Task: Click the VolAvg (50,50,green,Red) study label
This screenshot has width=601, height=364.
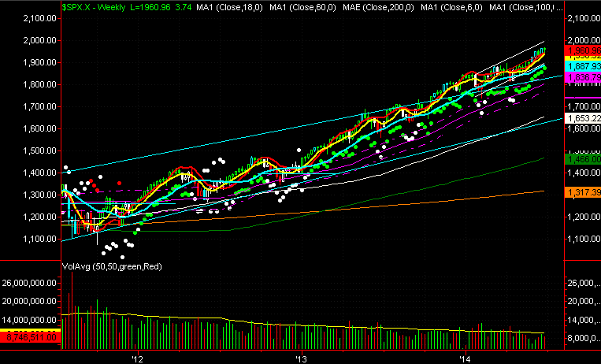Action: coord(112,266)
